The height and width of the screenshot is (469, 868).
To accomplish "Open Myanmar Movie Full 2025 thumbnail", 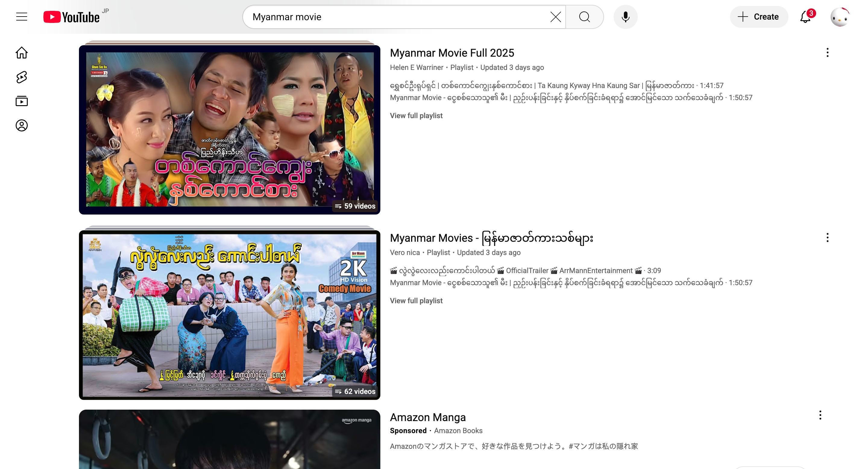I will point(229,130).
